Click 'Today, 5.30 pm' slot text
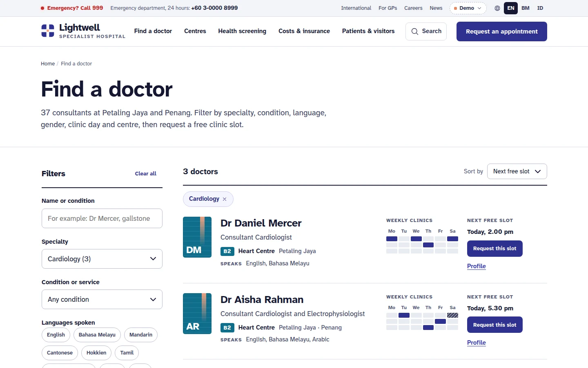 point(490,308)
